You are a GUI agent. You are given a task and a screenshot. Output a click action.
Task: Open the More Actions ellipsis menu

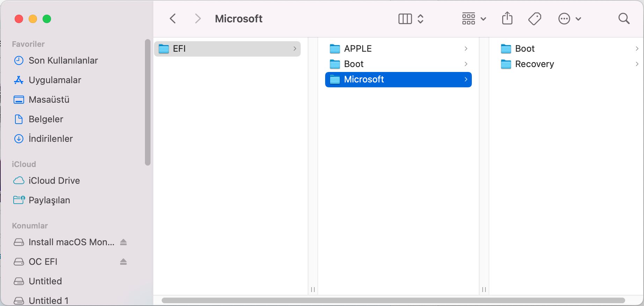click(570, 19)
